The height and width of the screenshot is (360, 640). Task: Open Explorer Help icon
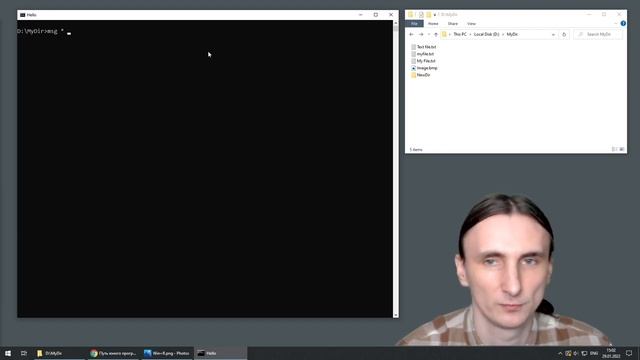coord(623,23)
